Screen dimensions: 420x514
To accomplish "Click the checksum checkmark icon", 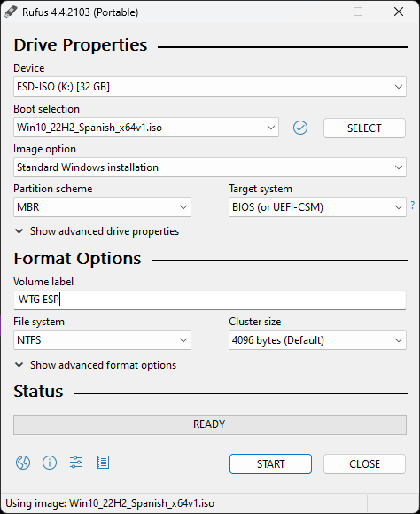I will point(300,128).
